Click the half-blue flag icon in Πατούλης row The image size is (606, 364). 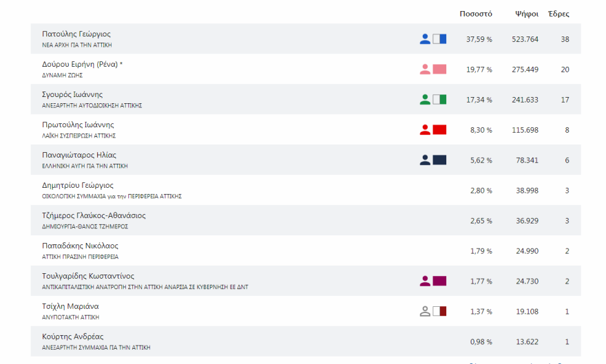(439, 39)
